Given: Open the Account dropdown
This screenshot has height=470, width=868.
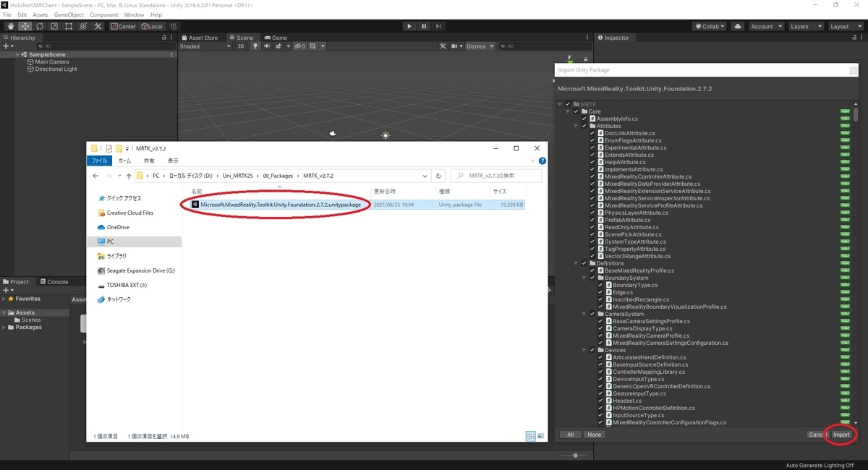Looking at the screenshot, I should (765, 26).
